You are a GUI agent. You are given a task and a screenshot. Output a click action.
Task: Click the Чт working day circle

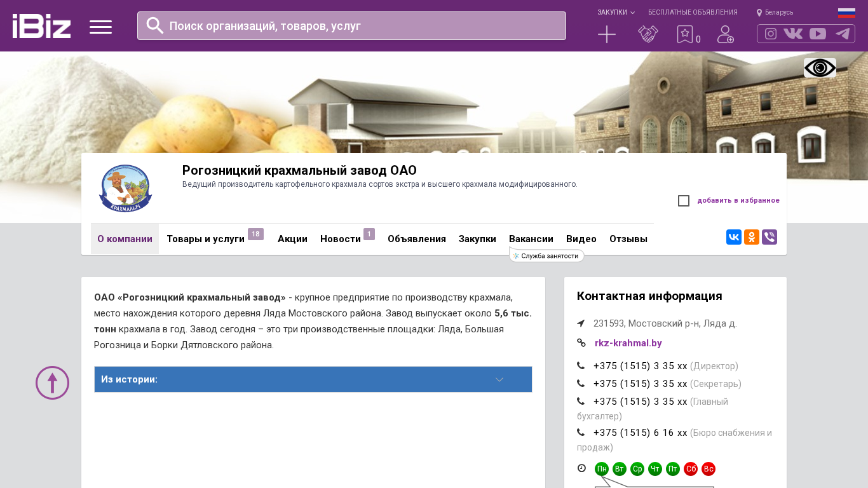click(x=655, y=469)
